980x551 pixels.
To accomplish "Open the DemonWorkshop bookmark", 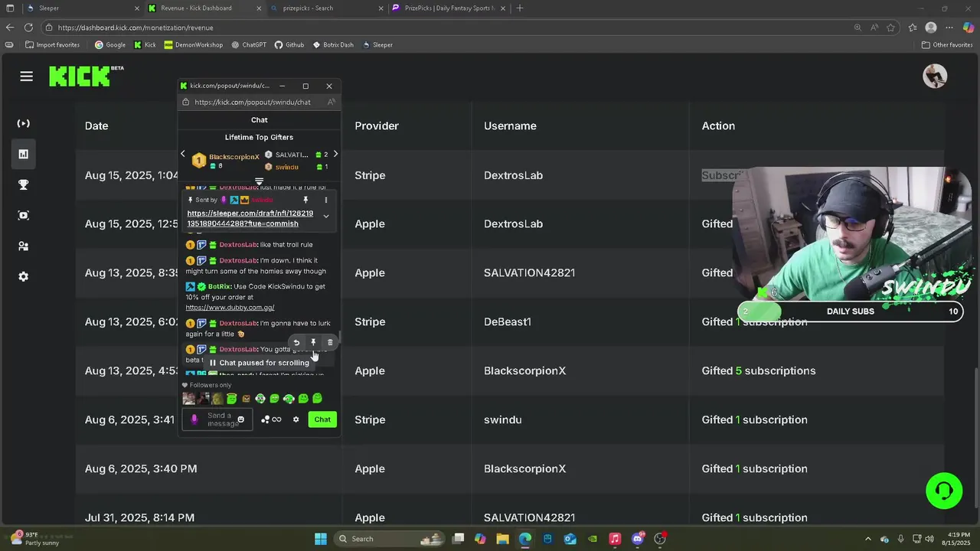I will 193,44.
